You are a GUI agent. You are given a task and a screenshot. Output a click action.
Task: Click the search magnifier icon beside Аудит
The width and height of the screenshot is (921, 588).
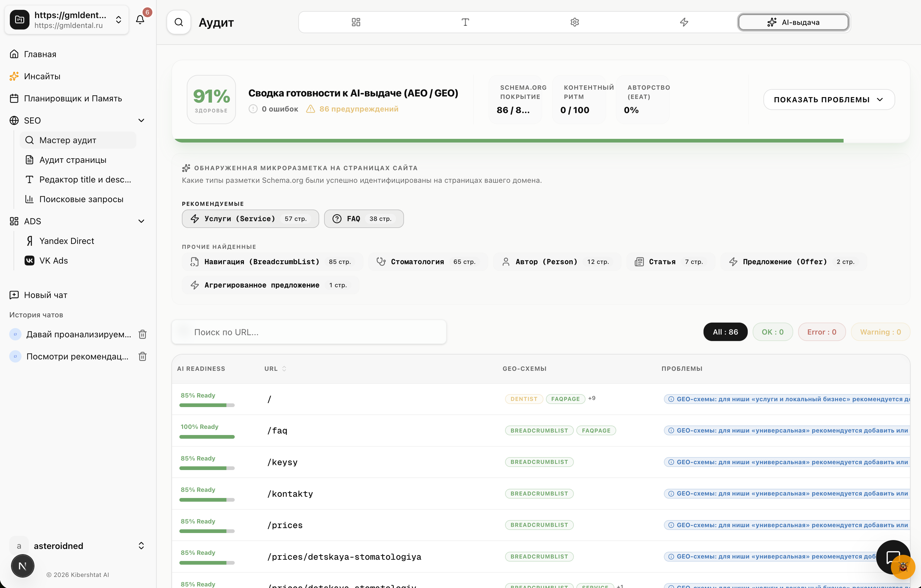[178, 22]
